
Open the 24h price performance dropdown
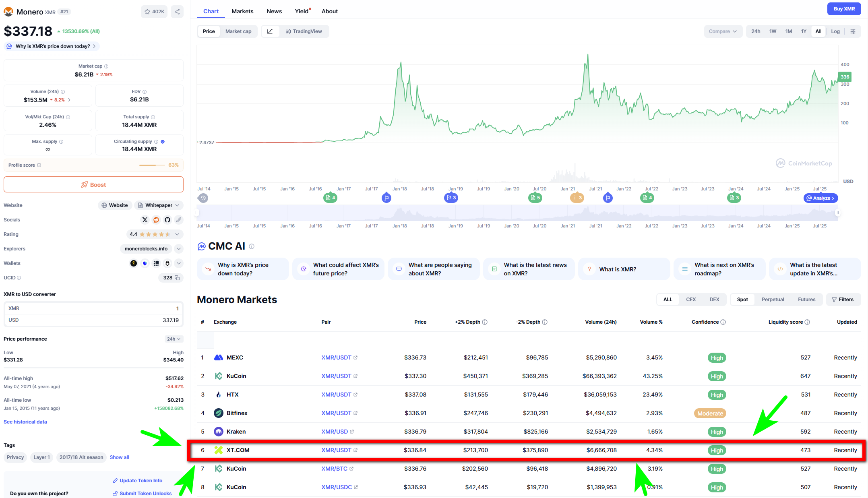tap(174, 339)
